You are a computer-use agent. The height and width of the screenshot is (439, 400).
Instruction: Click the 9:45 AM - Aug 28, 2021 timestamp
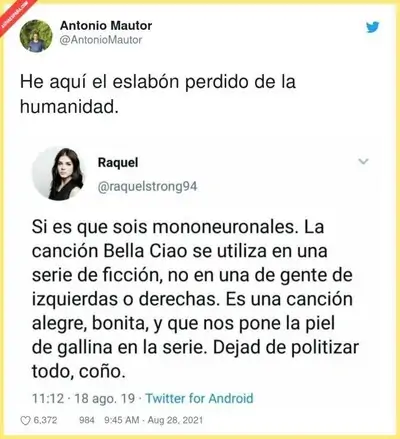pyautogui.click(x=154, y=420)
